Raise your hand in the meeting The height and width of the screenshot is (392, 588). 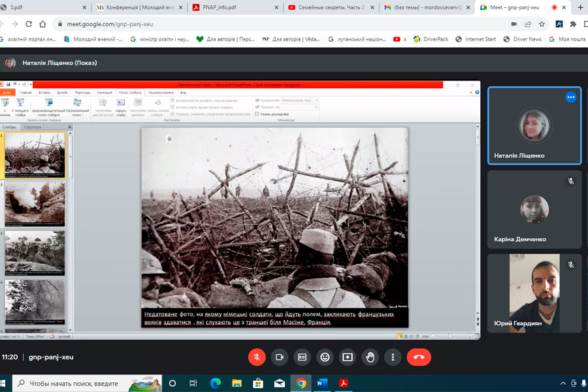coord(370,357)
